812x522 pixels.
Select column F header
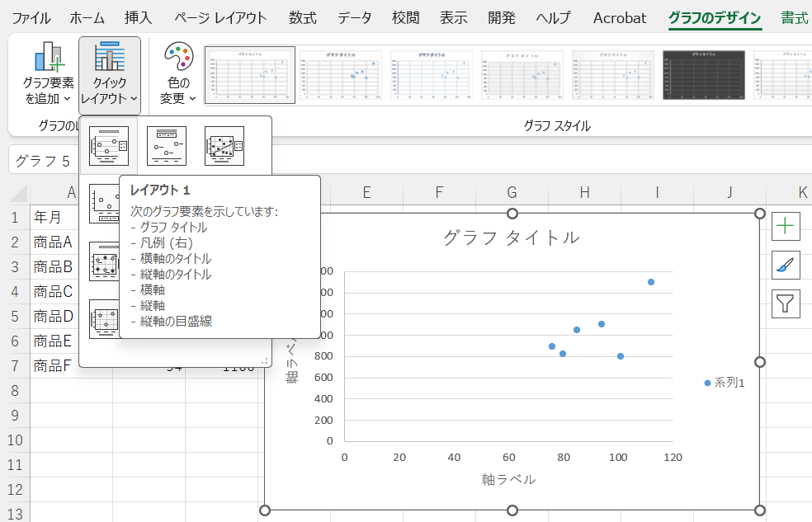439,192
